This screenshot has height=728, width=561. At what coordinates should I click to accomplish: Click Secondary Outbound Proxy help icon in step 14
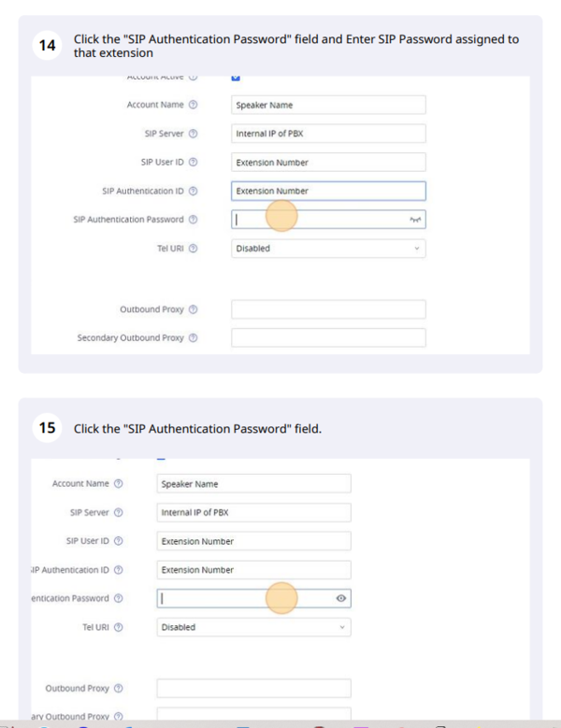tap(194, 337)
